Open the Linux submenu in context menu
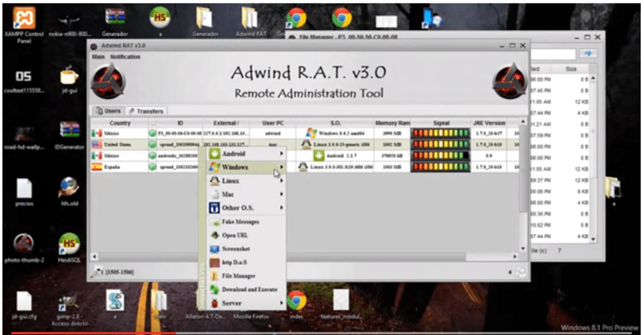The image size is (644, 335). (x=246, y=181)
